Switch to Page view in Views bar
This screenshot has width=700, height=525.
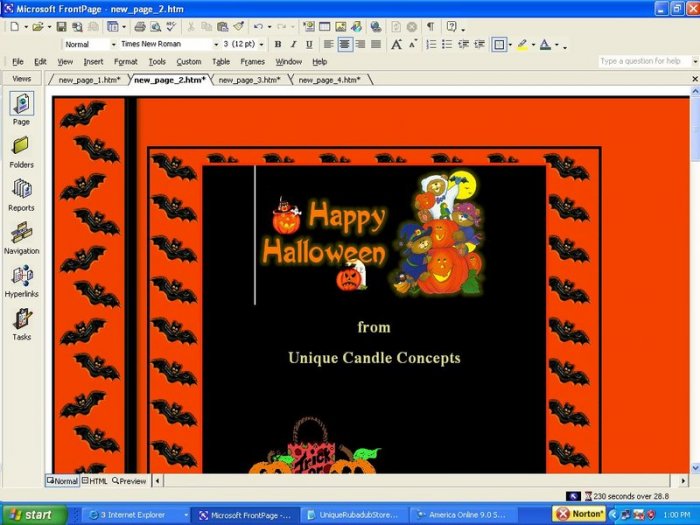pos(21,109)
